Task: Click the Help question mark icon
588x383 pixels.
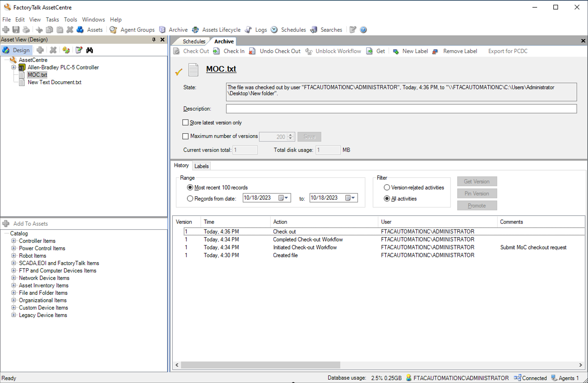Action: point(363,30)
